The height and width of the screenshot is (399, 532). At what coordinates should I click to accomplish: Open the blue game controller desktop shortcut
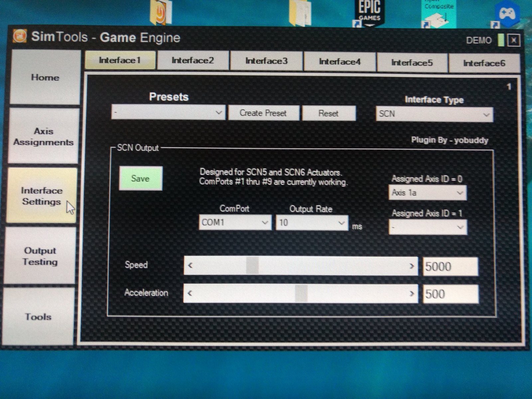pos(506,15)
